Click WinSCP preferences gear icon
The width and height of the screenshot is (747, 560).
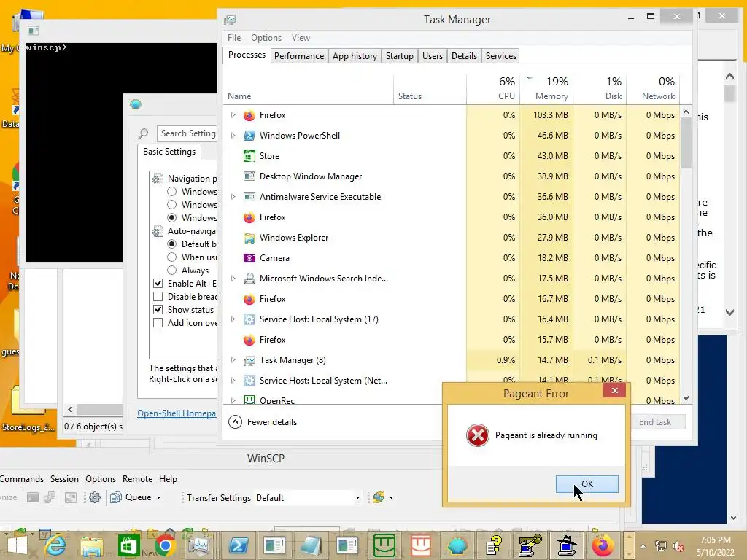pos(95,497)
